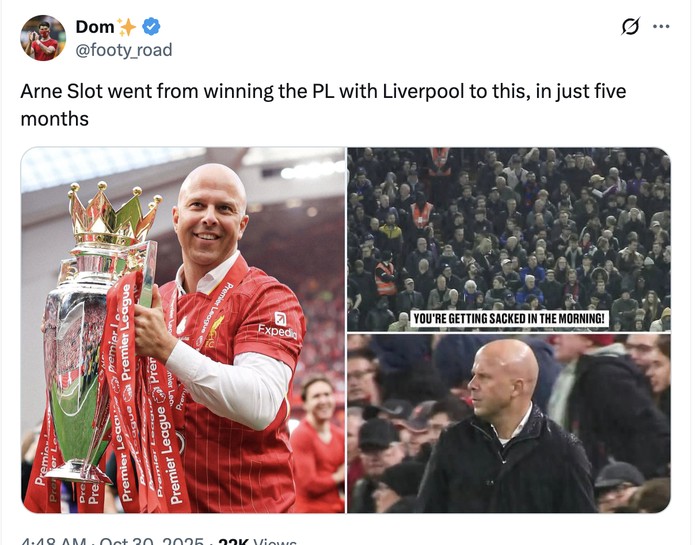The height and width of the screenshot is (545, 700).
Task: Open Dom's profile avatar picture
Action: [43, 38]
